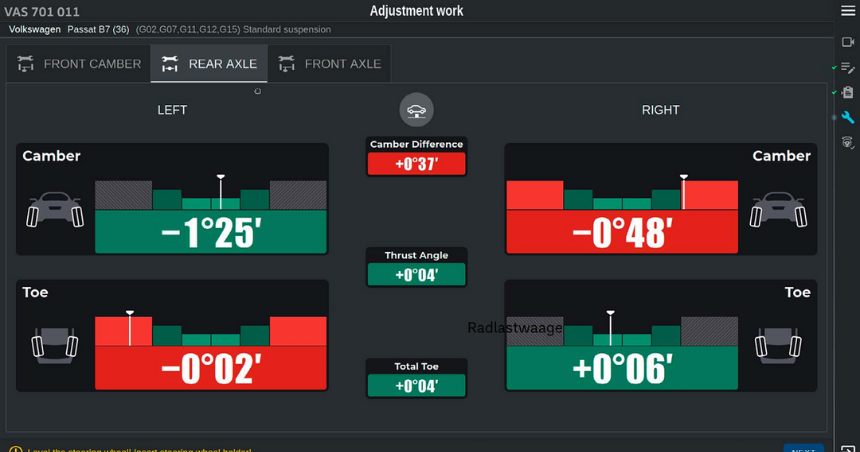860x452 pixels.
Task: Click the left Toe gauge bar
Action: coord(211,331)
